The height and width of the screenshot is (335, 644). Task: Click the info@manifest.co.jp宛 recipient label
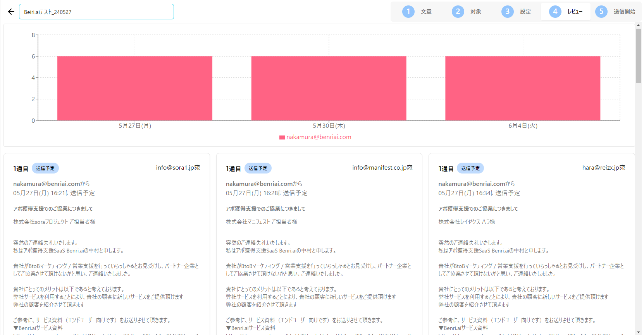click(382, 168)
